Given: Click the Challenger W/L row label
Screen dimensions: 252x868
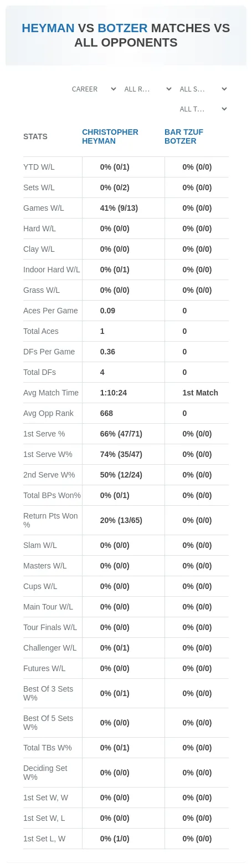Looking at the screenshot, I should [x=50, y=648].
